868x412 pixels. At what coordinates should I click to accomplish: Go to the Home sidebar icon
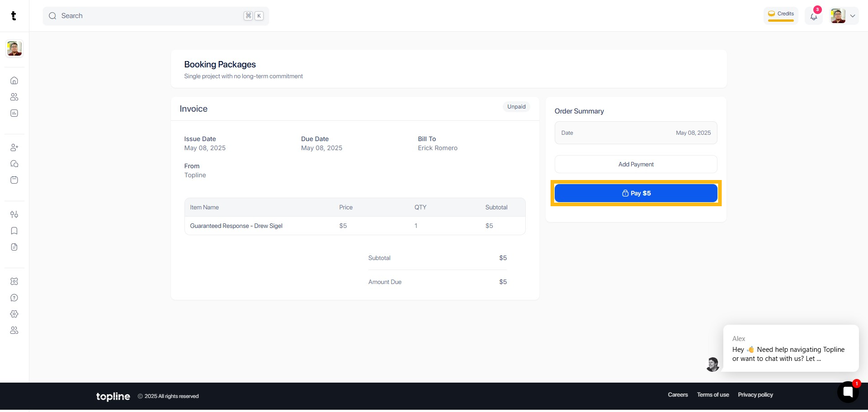tap(14, 81)
